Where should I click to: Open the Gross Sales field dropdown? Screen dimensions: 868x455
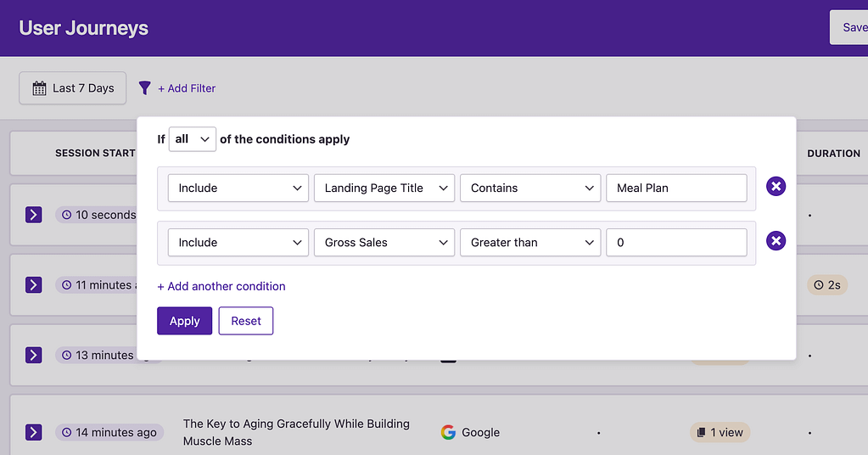384,243
